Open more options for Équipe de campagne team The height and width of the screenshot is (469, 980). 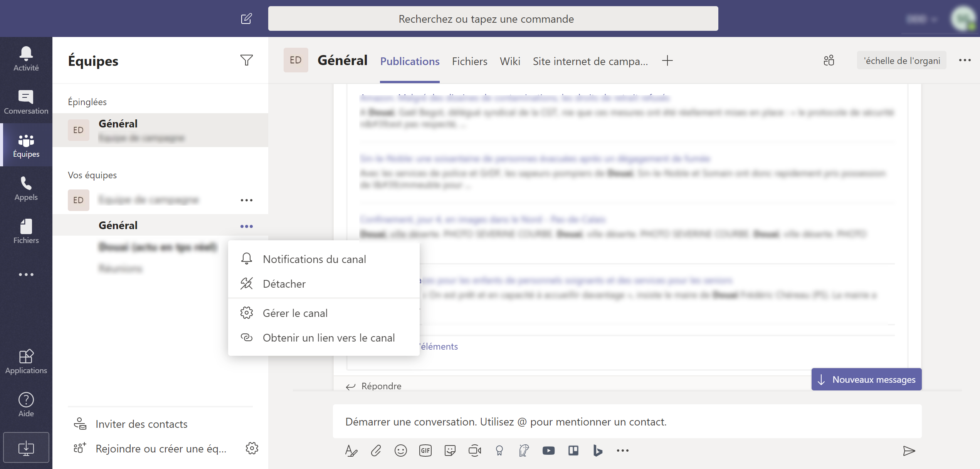(246, 200)
